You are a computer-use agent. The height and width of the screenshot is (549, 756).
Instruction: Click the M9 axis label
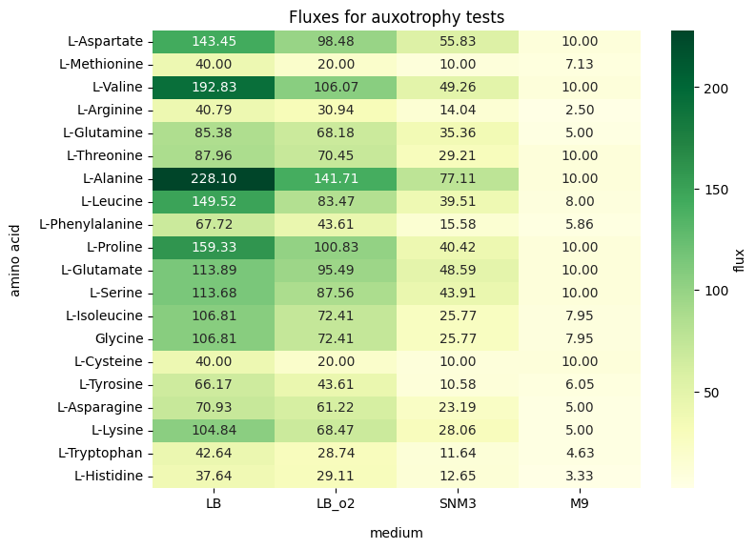580,503
